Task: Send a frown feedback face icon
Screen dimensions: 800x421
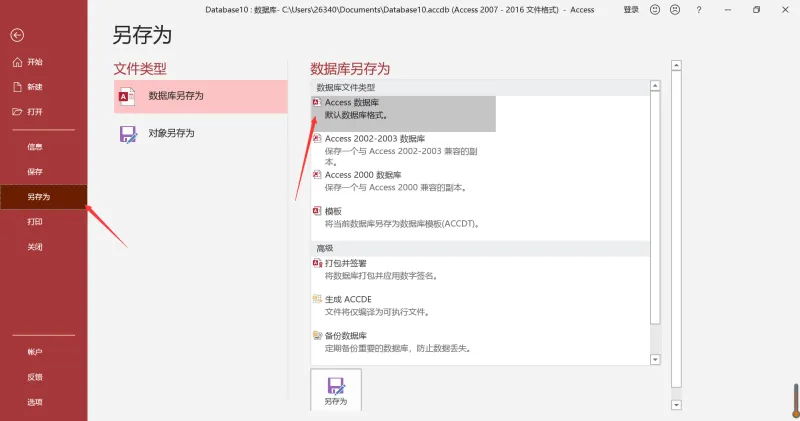Action: [674, 10]
